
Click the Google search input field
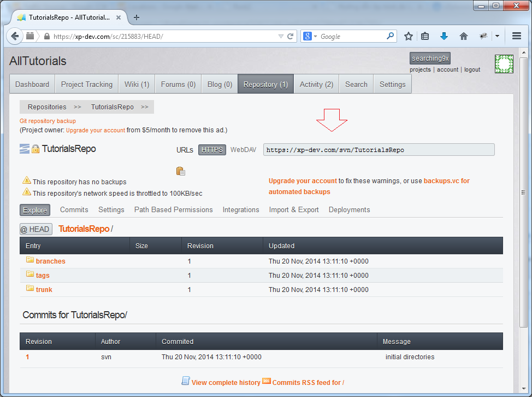pyautogui.click(x=352, y=36)
